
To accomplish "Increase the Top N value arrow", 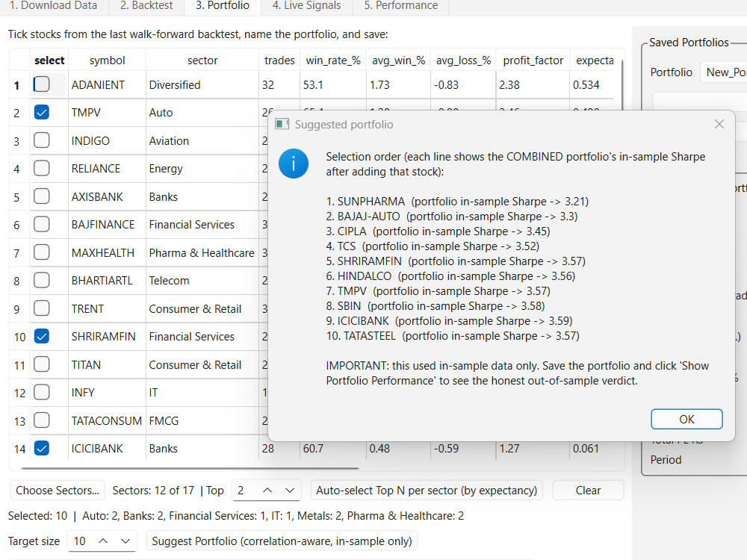I will click(267, 490).
